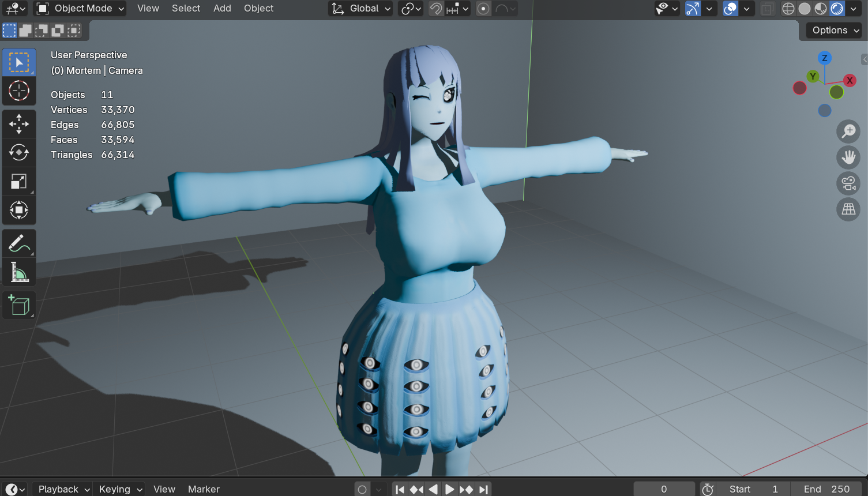The width and height of the screenshot is (868, 496).
Task: Set selection mode to subtract
Action: [42, 31]
